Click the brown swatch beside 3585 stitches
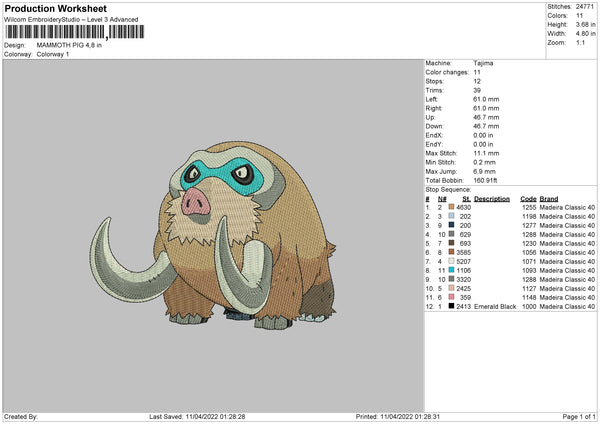Screen dimensions: 600x424 coord(451,252)
